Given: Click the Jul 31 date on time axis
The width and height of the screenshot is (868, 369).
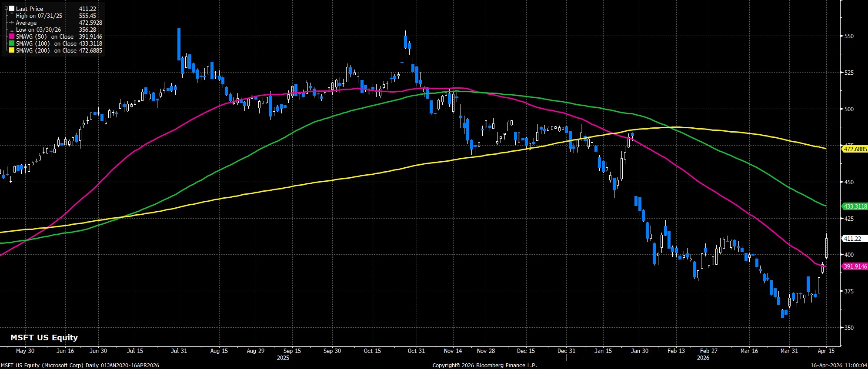Looking at the screenshot, I should tap(179, 351).
